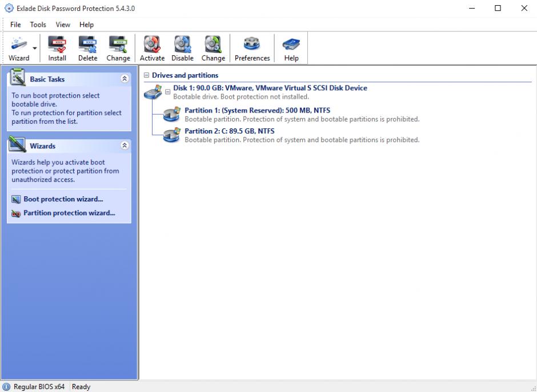Collapse the Basic Tasks panel
The width and height of the screenshot is (537, 392).
pyautogui.click(x=125, y=79)
